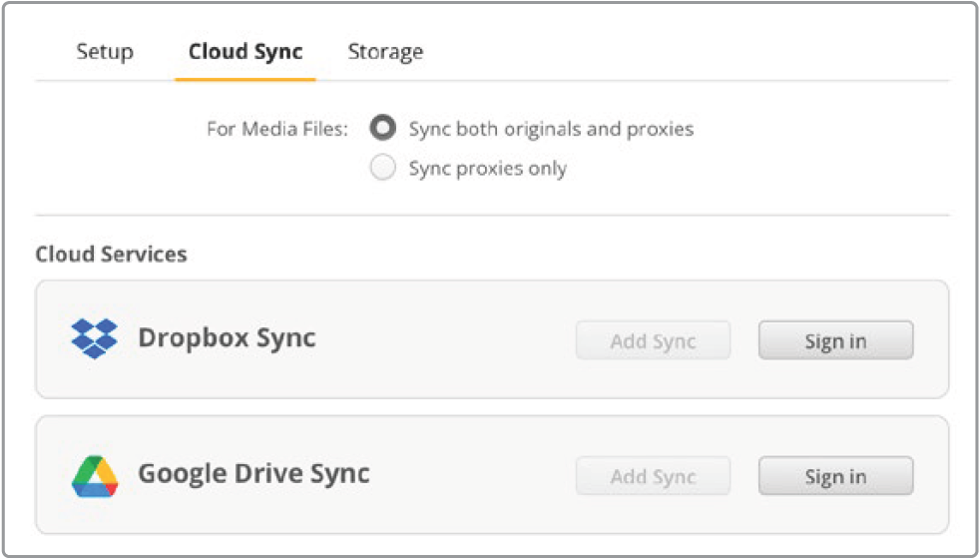Viewport: 980px width, 560px height.
Task: Click the 'Google Drive Sync' service title
Action: (x=253, y=473)
